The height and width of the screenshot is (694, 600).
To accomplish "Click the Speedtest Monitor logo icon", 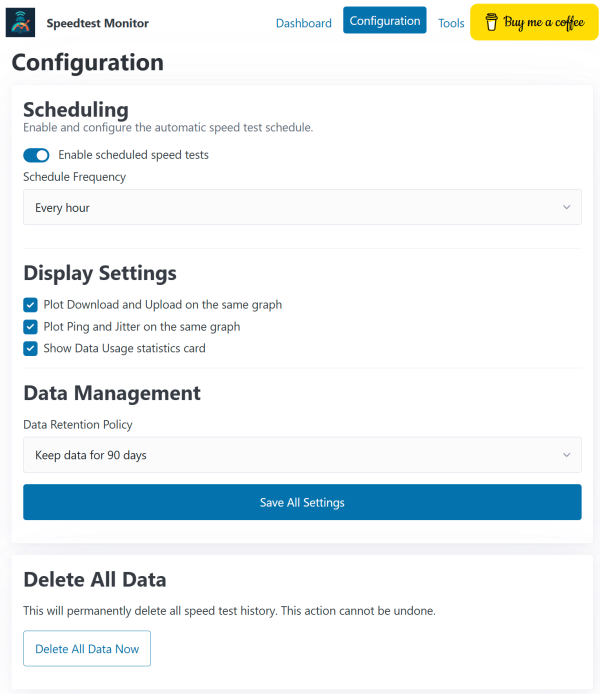I will (20, 23).
